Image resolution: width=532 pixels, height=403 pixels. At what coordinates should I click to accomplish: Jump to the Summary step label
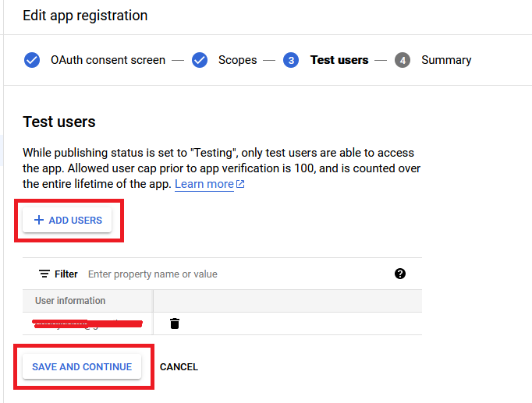pos(446,60)
